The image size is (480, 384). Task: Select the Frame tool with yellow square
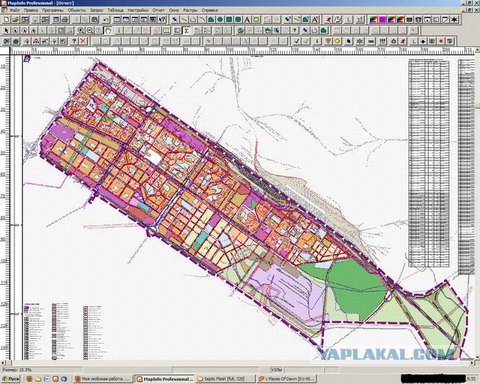point(256,20)
